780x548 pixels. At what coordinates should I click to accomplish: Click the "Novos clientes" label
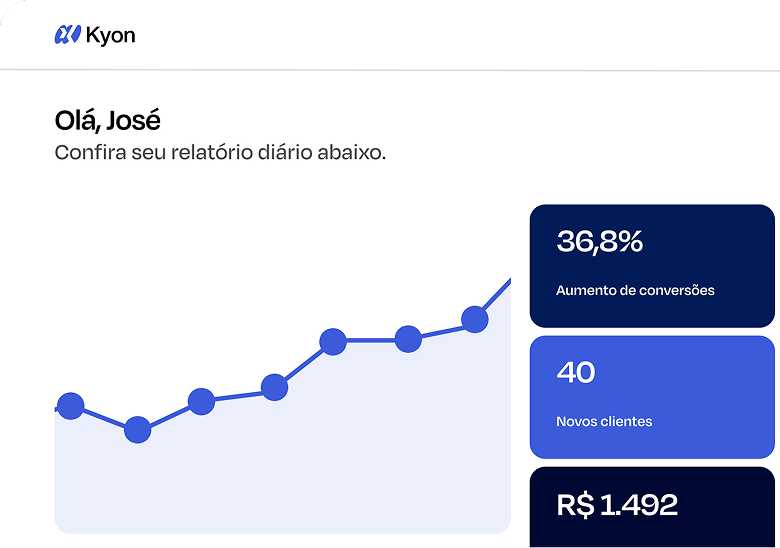604,421
